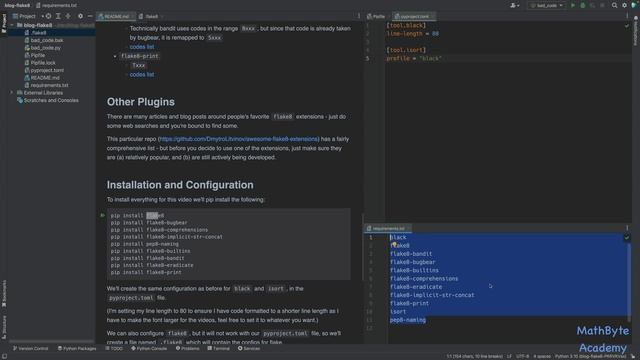Toggle the Bookmarks sidebar stripe

tap(4, 294)
